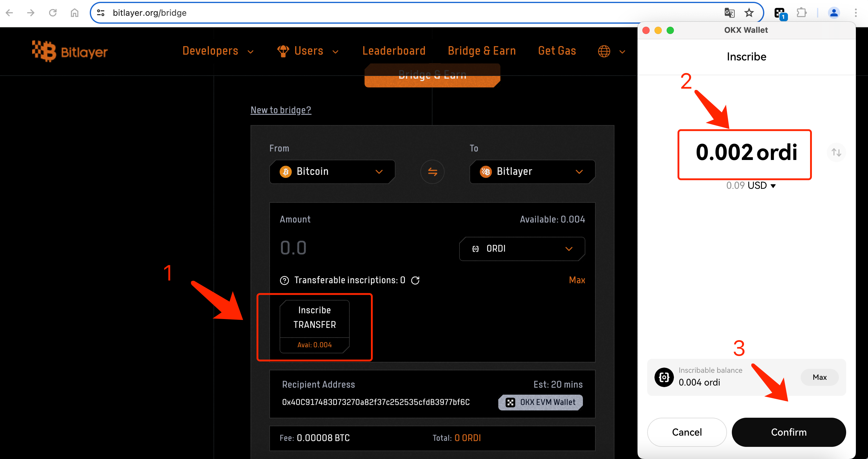Click the refresh transferable inscriptions icon

click(x=415, y=280)
